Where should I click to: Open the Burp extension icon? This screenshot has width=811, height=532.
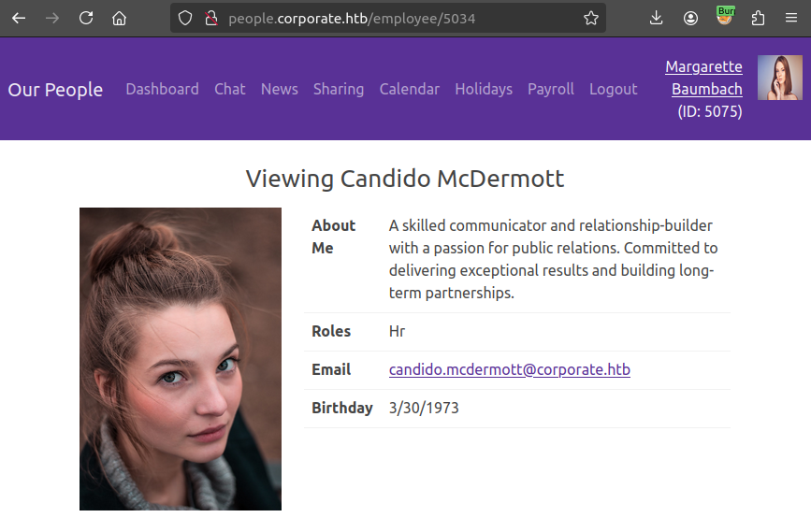[x=725, y=17]
